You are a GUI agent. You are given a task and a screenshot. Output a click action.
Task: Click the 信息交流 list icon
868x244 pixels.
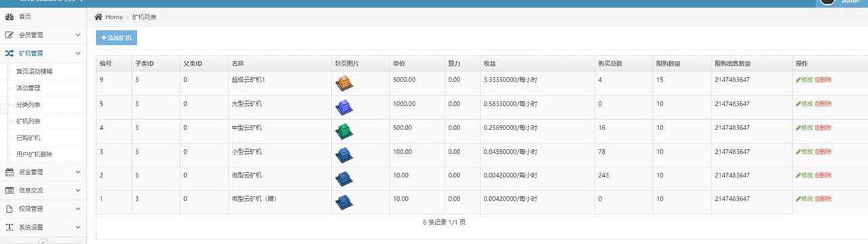click(9, 190)
